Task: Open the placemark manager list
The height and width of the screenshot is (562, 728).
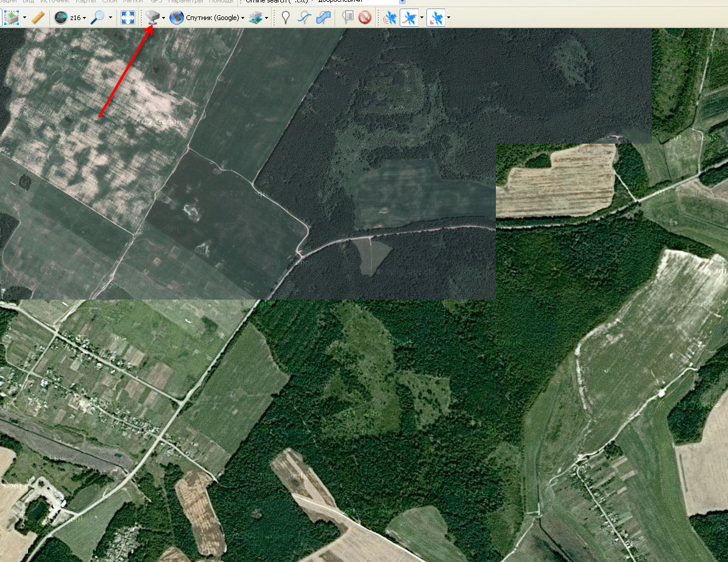Action: [348, 18]
